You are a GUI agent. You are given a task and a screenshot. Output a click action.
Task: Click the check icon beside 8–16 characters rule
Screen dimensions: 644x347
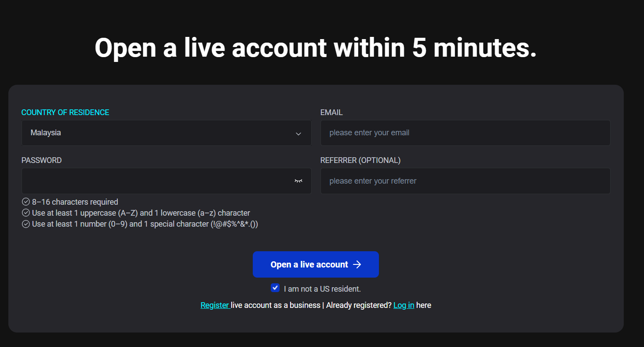25,202
